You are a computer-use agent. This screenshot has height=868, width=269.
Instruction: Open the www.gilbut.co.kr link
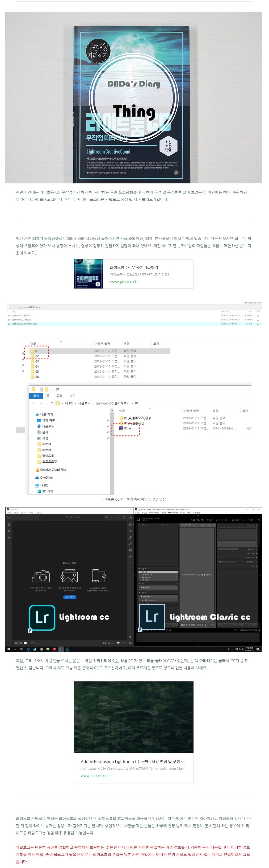[124, 282]
